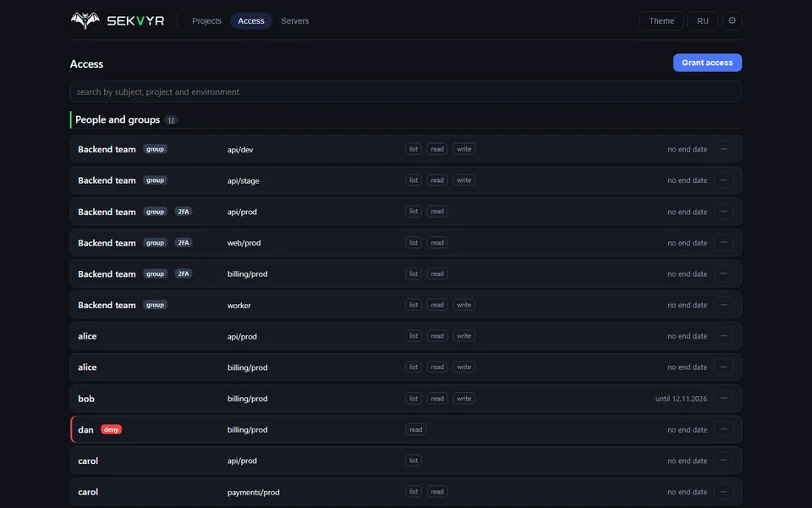Open the more-options menu for Backend team api/prod

(723, 212)
